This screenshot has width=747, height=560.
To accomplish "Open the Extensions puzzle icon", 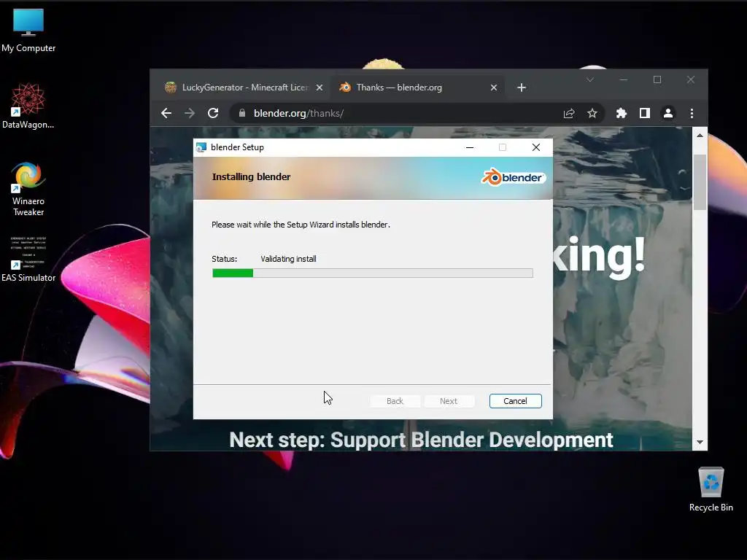I will click(x=622, y=113).
